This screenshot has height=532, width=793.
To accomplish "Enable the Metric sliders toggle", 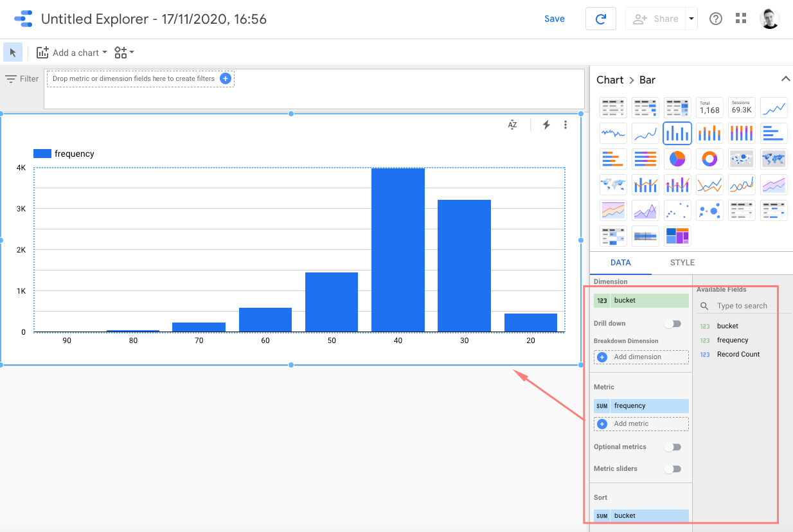I will 673,469.
